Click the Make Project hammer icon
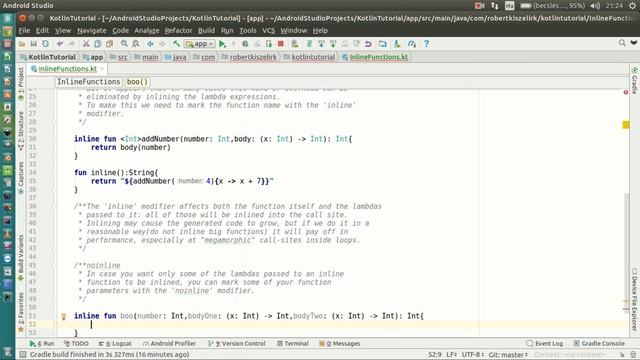The height and width of the screenshot is (360, 640). (x=176, y=44)
